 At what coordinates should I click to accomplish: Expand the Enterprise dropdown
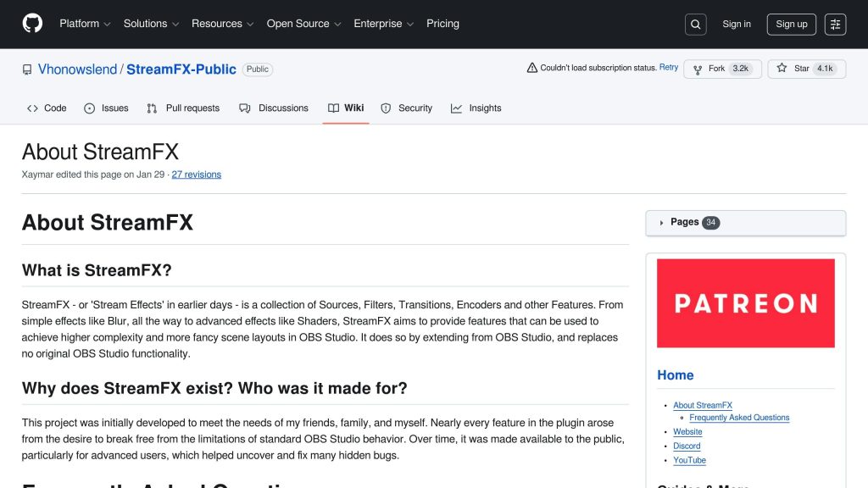click(x=383, y=24)
